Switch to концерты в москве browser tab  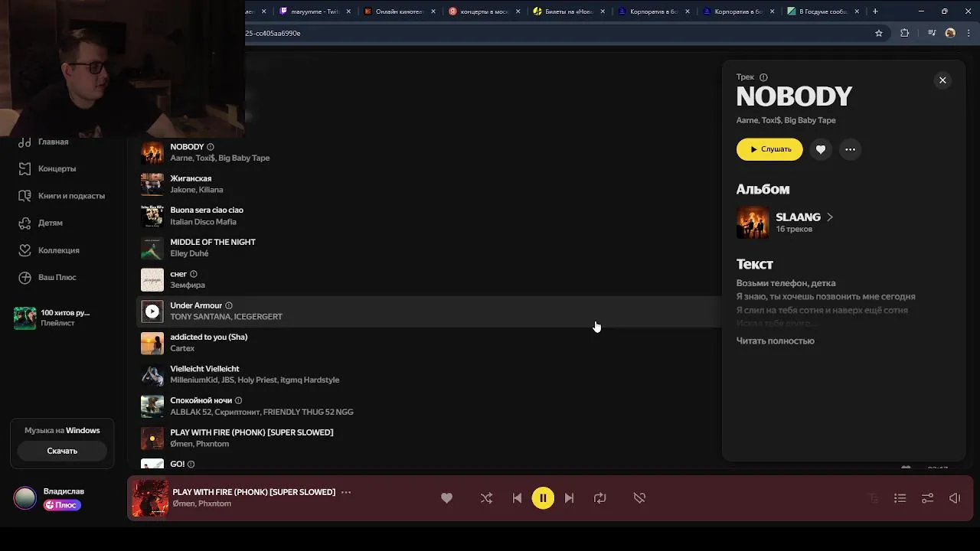483,11
